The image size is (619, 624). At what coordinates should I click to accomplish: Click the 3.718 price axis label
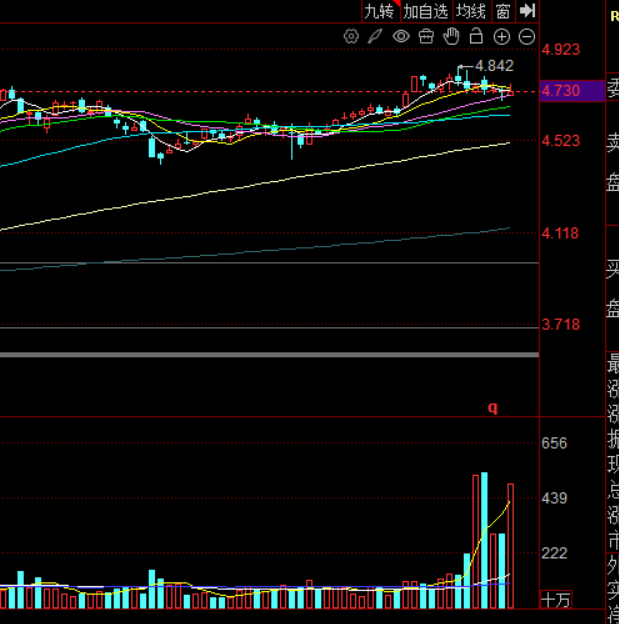(560, 325)
